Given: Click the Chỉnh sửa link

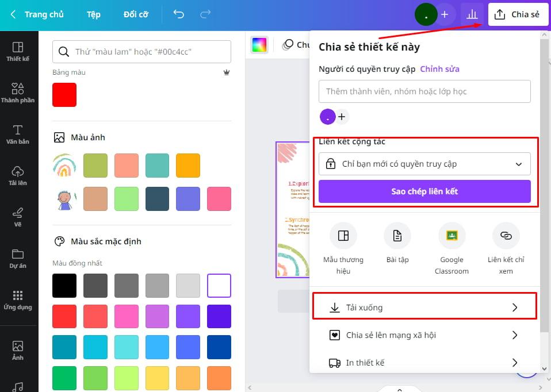Looking at the screenshot, I should (x=439, y=68).
